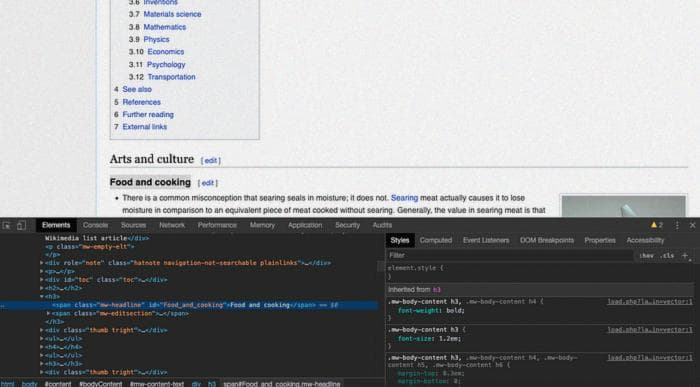Expand the collapsed h2 node
The image size is (700, 387).
coord(42,288)
